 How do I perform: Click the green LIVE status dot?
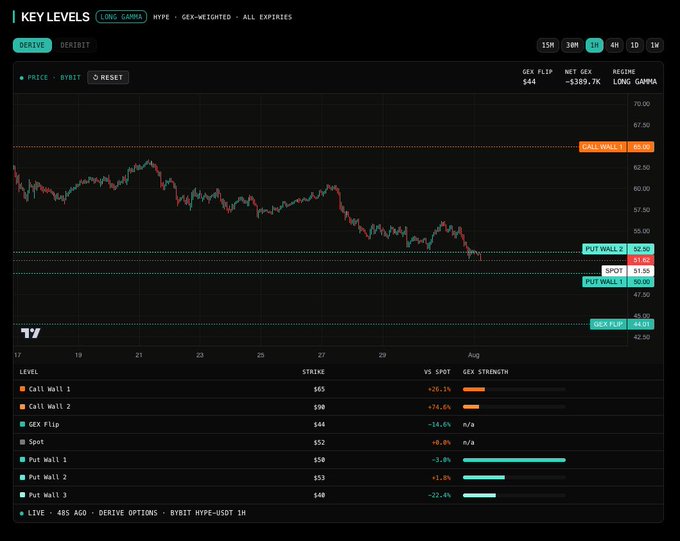coord(22,513)
